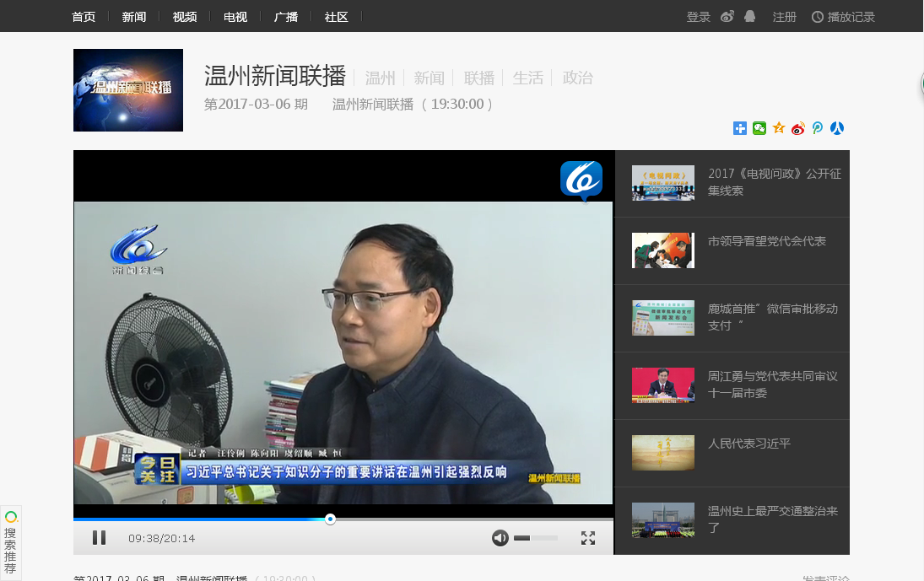Click the 政治 tag link
This screenshot has width=924, height=581.
577,78
